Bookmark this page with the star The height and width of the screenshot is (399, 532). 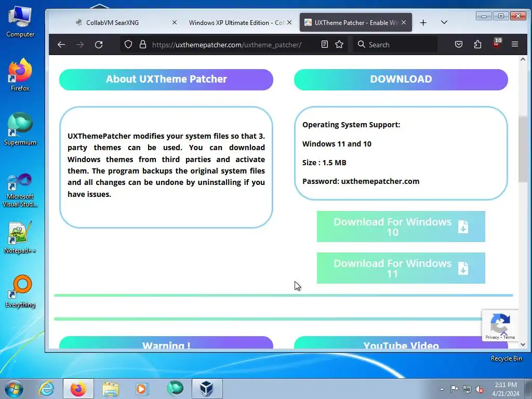click(339, 45)
